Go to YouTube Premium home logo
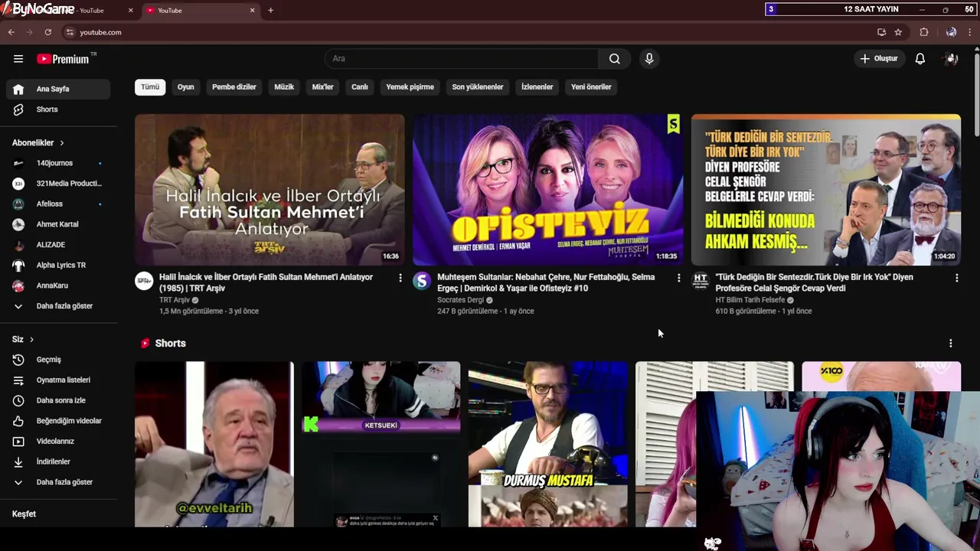Screen dimensions: 980x551 click(x=63, y=59)
